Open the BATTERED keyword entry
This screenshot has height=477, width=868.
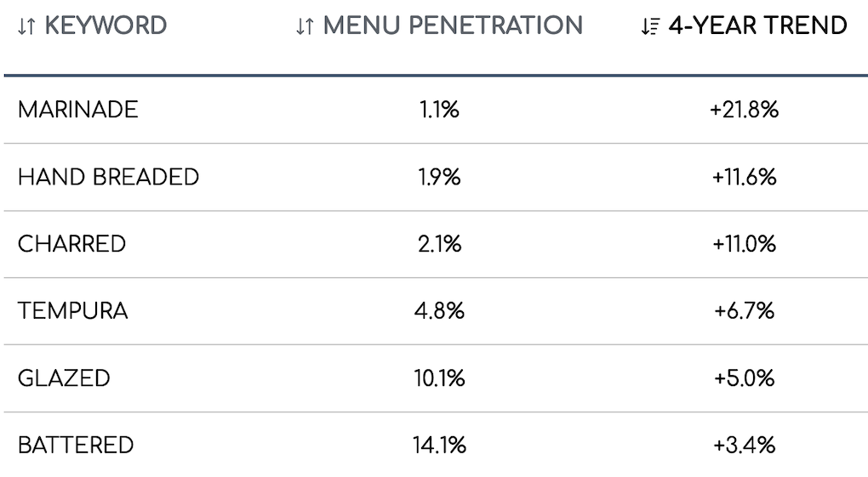coord(76,445)
